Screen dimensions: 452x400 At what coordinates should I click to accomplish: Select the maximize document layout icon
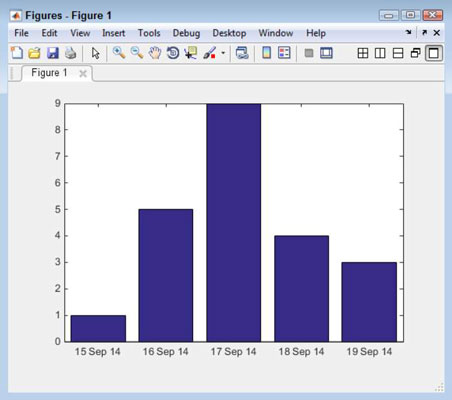coord(434,53)
